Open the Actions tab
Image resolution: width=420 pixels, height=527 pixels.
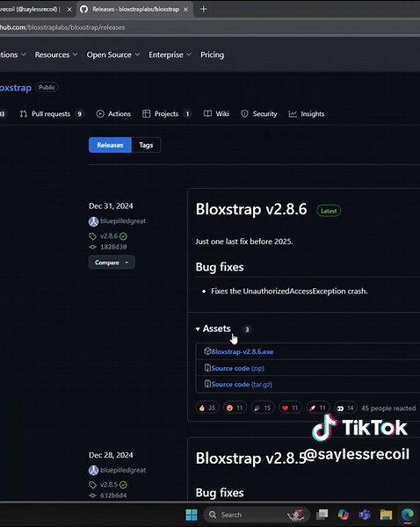[113, 114]
